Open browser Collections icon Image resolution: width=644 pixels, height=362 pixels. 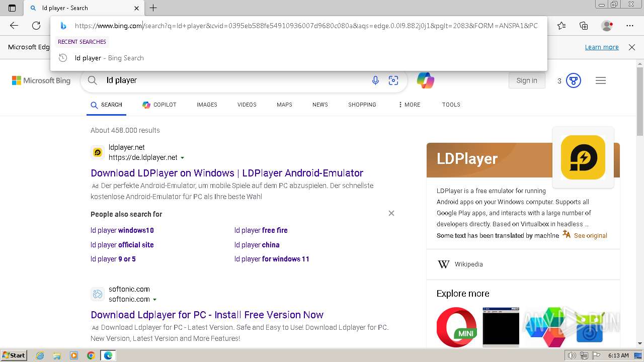(584, 26)
